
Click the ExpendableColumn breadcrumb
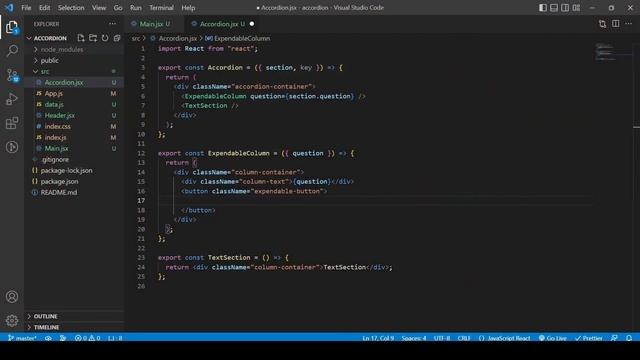[242, 38]
